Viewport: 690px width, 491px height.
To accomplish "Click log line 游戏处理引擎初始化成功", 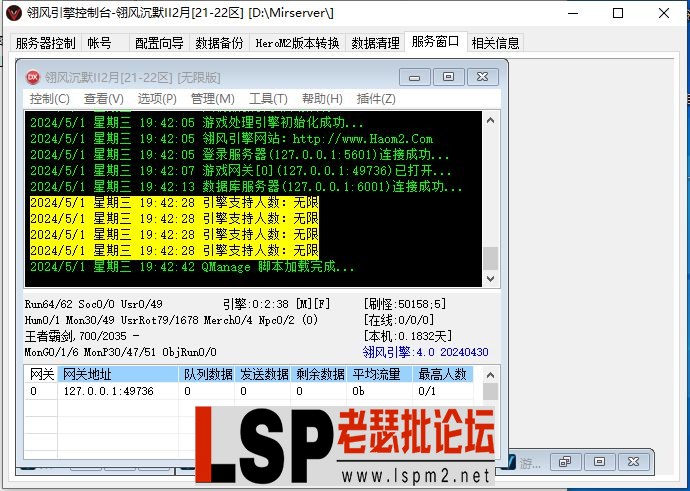I will pos(197,123).
